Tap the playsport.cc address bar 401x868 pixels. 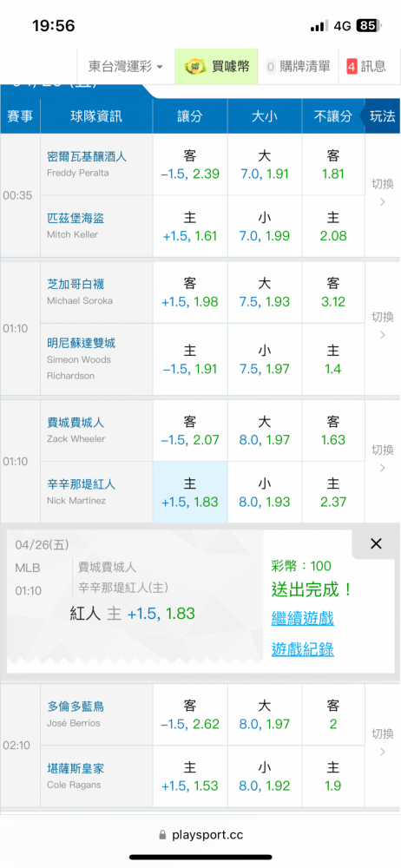[x=200, y=835]
